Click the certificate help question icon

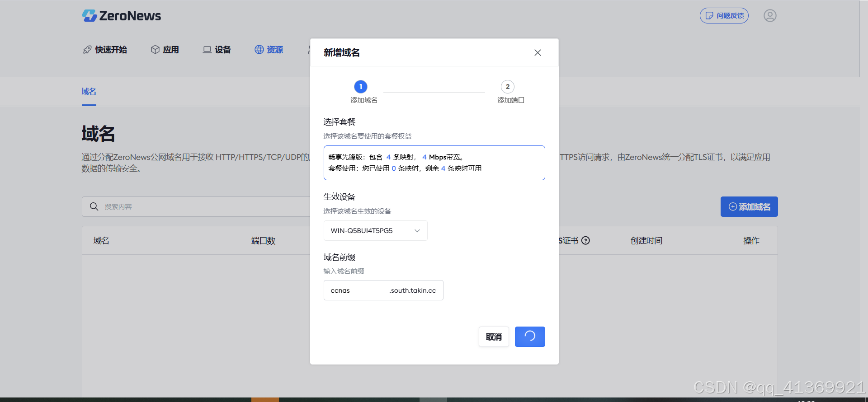(x=585, y=241)
